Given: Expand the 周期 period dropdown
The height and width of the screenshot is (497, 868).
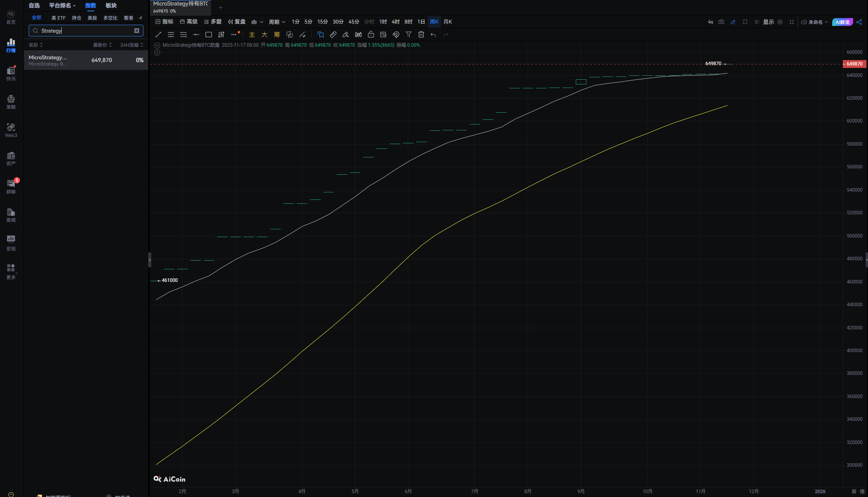Looking at the screenshot, I should 277,22.
